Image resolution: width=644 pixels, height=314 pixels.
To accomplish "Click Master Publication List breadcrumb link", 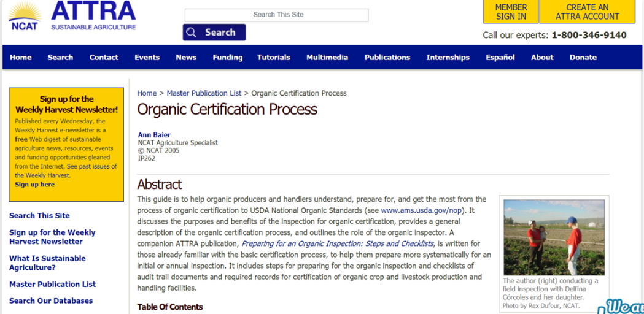I will pos(204,93).
